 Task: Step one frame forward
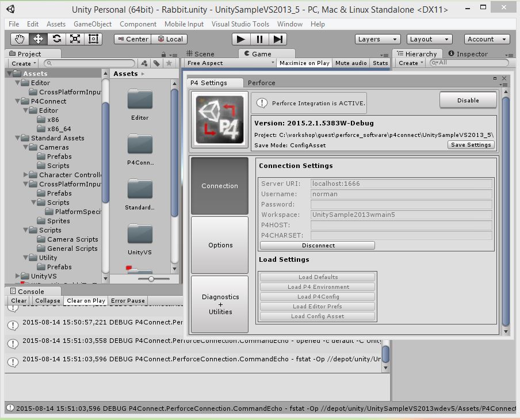click(x=278, y=39)
